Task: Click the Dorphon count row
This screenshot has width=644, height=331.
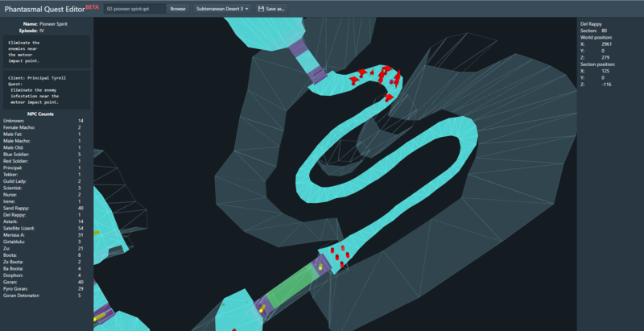Action: tap(43, 275)
